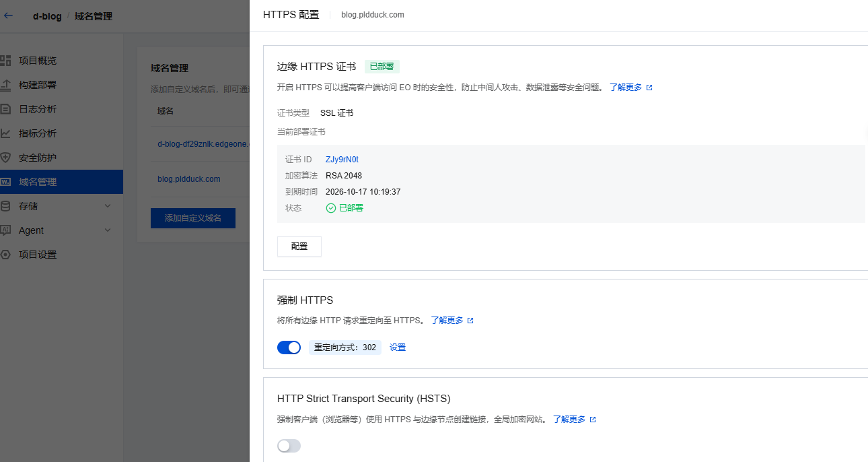Expand the Agent menu chevron

[108, 230]
